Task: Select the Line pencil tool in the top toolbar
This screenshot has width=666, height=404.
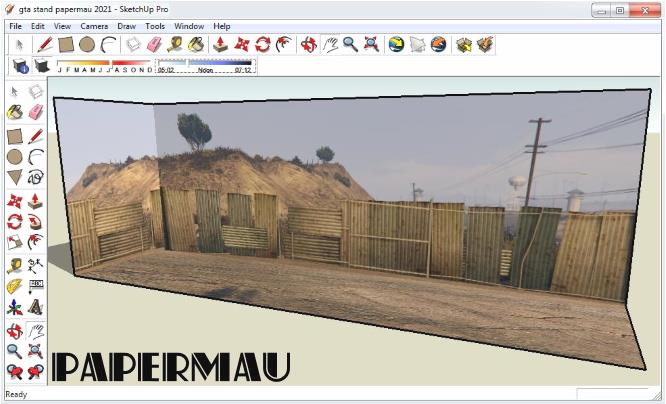Action: coord(45,44)
